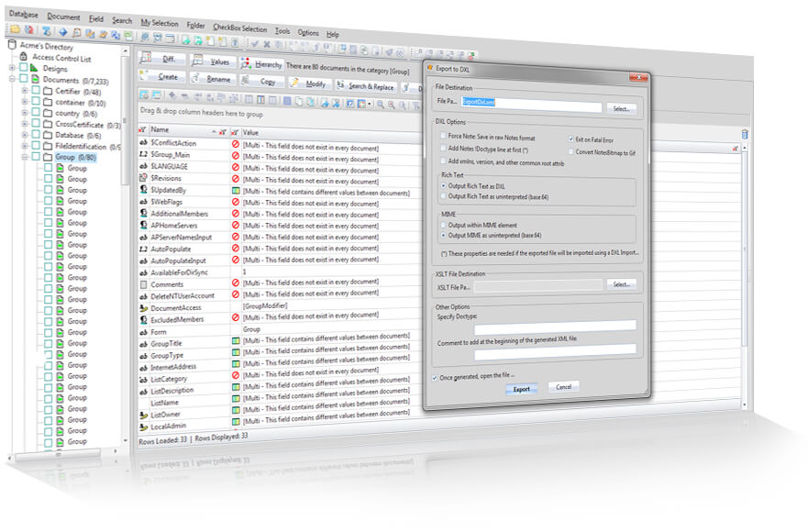Screen dimensions: 808x532
Task: Expand the Designs tree node
Action: (12, 68)
